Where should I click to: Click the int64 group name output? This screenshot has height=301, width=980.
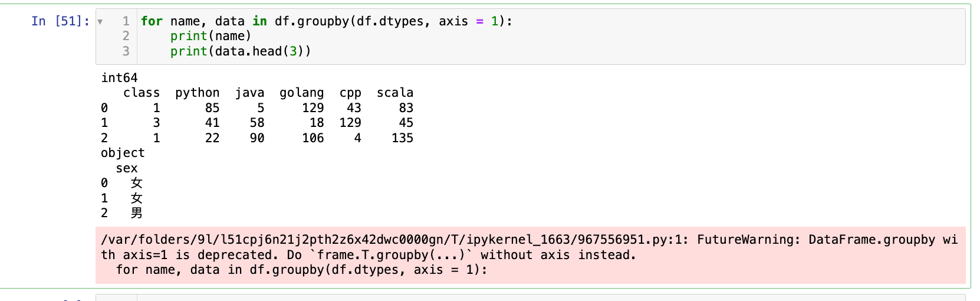[119, 78]
